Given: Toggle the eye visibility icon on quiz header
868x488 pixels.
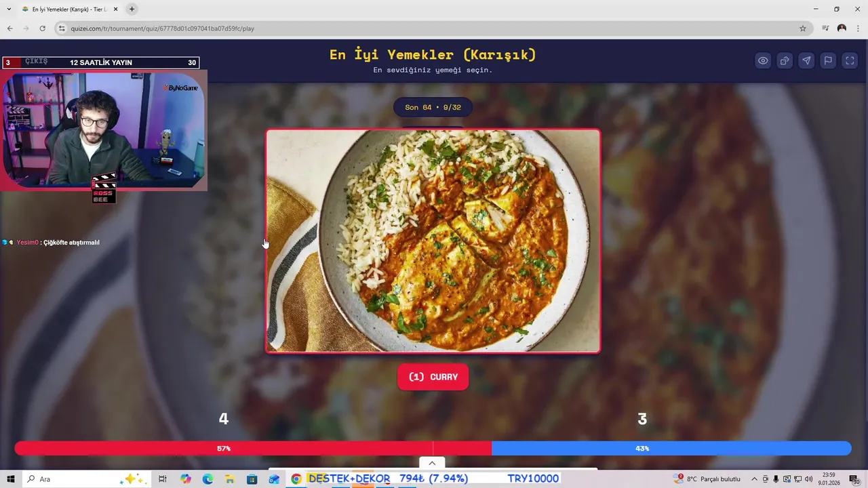Looking at the screenshot, I should point(763,60).
